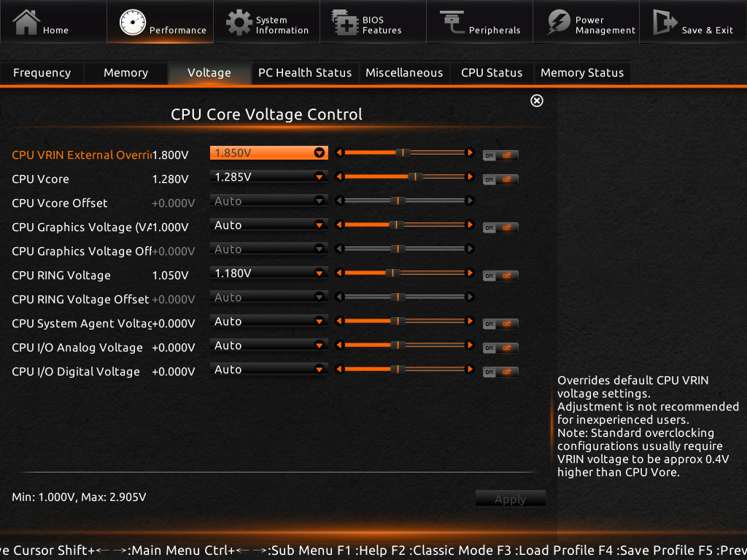Open the Peripherals icon

tap(452, 22)
